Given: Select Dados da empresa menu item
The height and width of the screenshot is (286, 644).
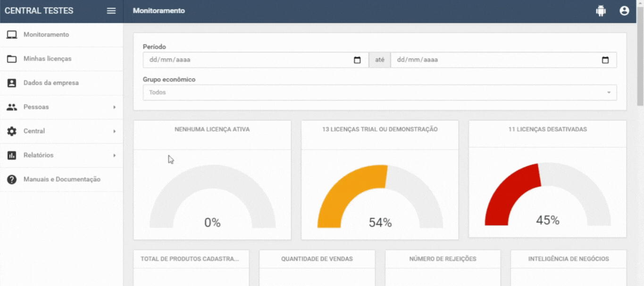Looking at the screenshot, I should tap(51, 83).
